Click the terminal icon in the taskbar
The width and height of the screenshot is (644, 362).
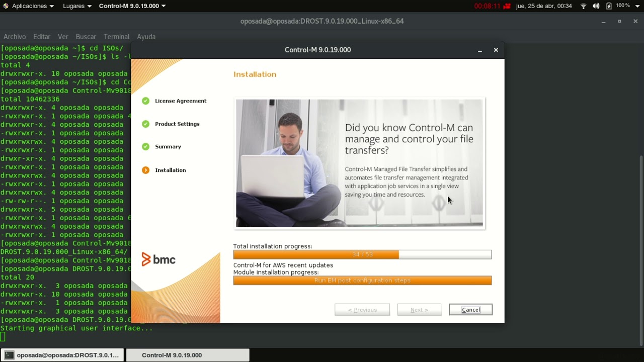[x=9, y=355]
